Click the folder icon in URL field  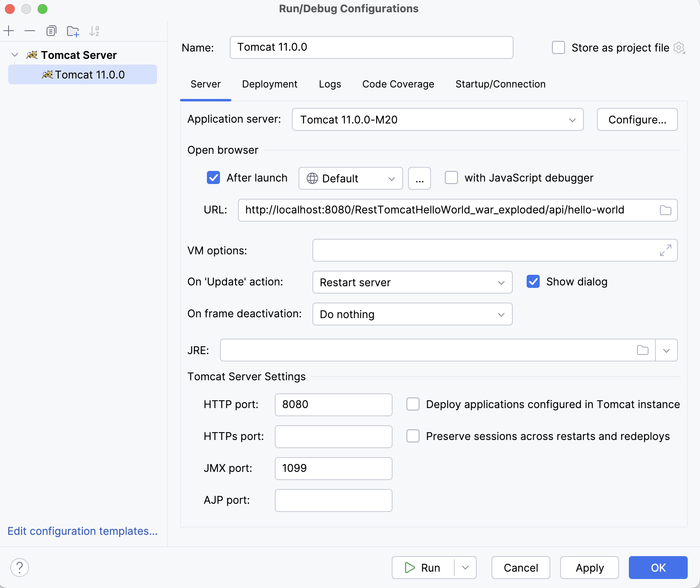[665, 210]
